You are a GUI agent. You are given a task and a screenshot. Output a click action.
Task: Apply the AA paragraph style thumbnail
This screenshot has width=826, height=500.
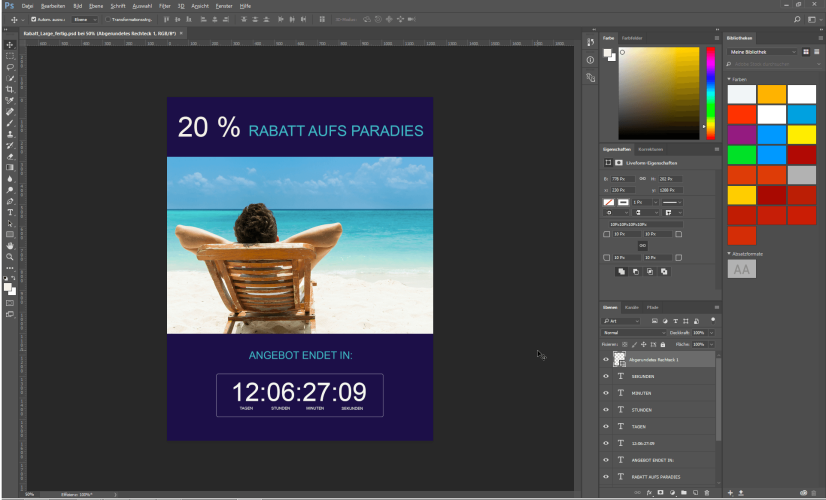(742, 269)
